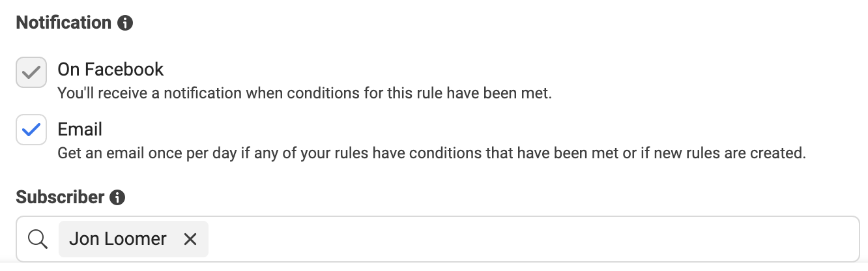Click the blue checkmark beside Email
Image resolution: width=868 pixels, height=271 pixels.
click(31, 130)
